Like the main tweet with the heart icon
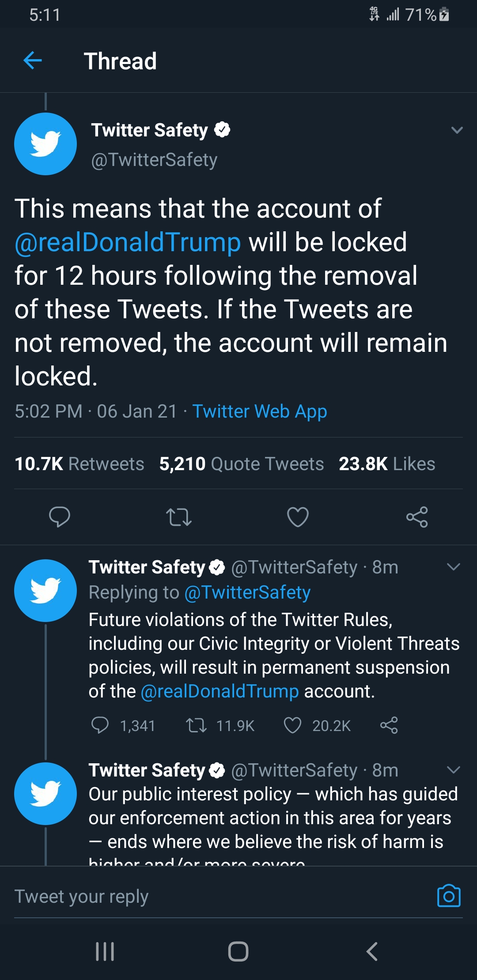This screenshot has width=477, height=980. (x=298, y=517)
